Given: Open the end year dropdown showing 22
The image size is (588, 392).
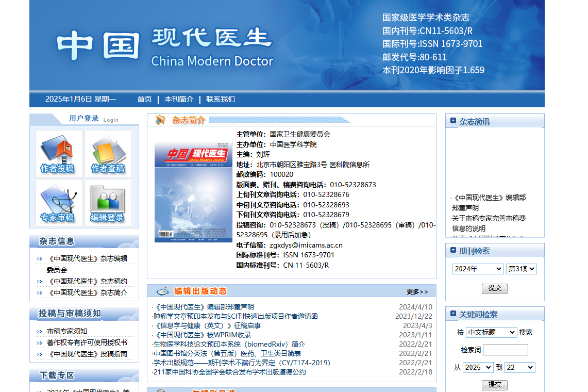Looking at the screenshot, I should [x=519, y=367].
